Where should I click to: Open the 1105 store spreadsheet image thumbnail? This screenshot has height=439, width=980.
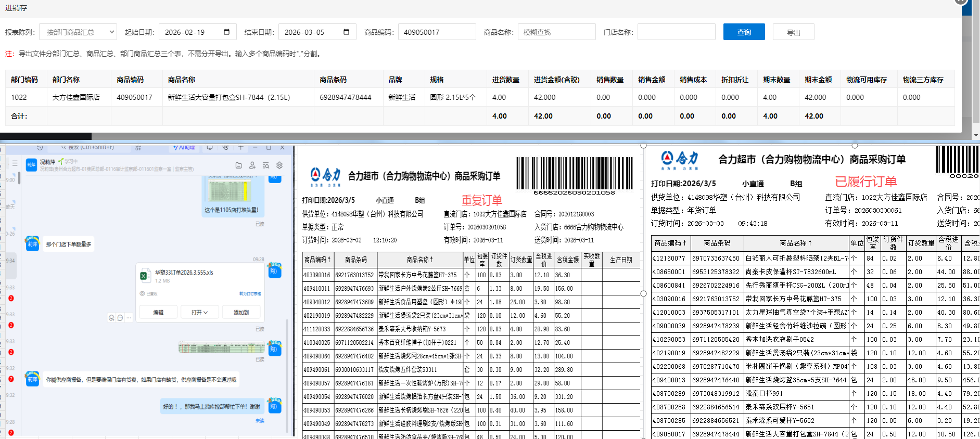tap(231, 190)
